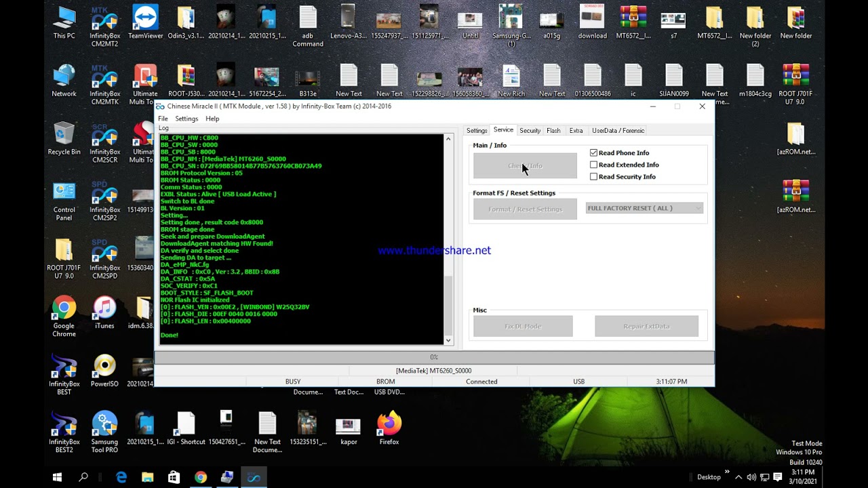868x488 pixels.
Task: Open the FULL FACTORY RESET ( ALL ) dropdown
Action: 644,208
